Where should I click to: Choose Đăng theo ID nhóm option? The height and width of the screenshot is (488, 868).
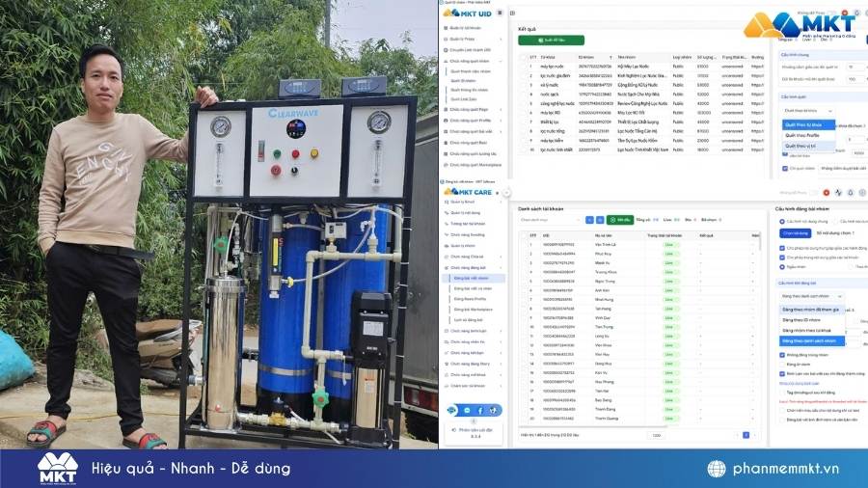pyautogui.click(x=811, y=320)
